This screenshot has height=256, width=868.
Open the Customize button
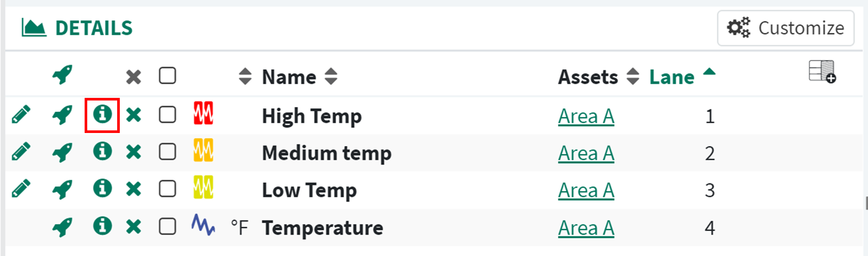(786, 28)
